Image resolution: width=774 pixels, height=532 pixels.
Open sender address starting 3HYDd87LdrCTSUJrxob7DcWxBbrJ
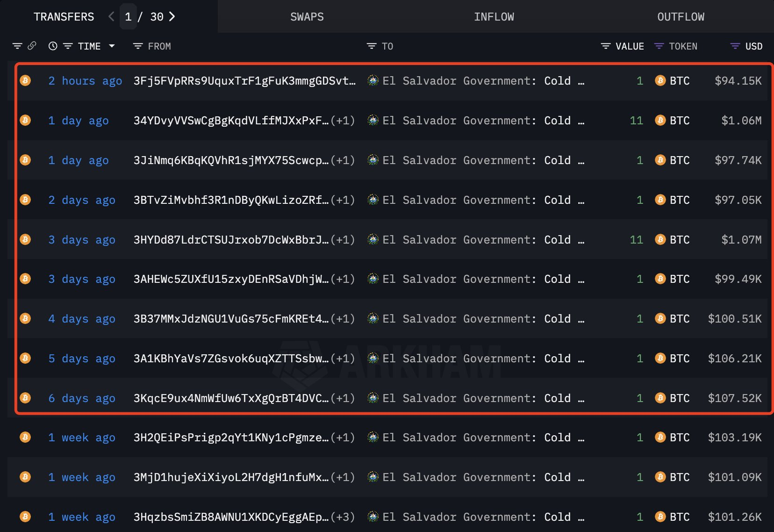[231, 240]
